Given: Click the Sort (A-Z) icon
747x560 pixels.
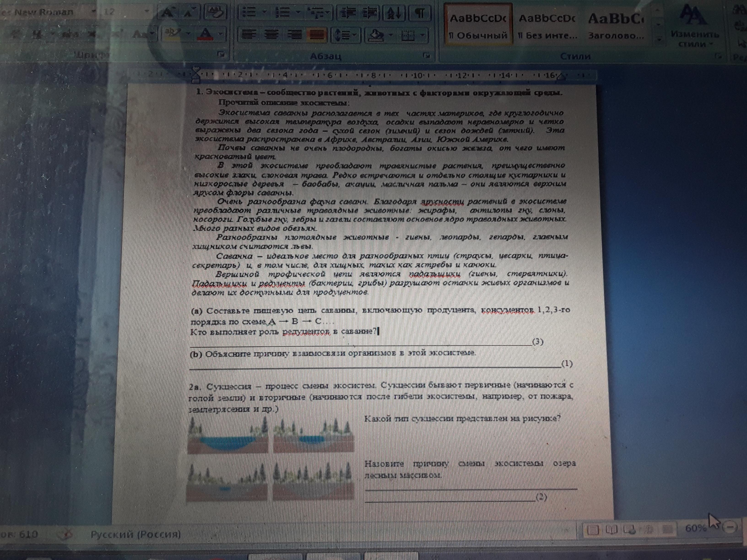Looking at the screenshot, I should tap(394, 13).
